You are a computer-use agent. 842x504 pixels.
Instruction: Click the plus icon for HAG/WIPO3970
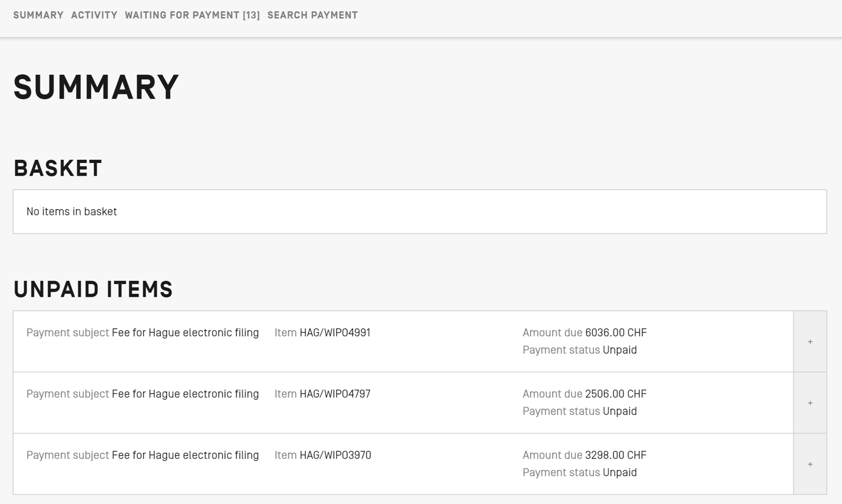tap(810, 464)
